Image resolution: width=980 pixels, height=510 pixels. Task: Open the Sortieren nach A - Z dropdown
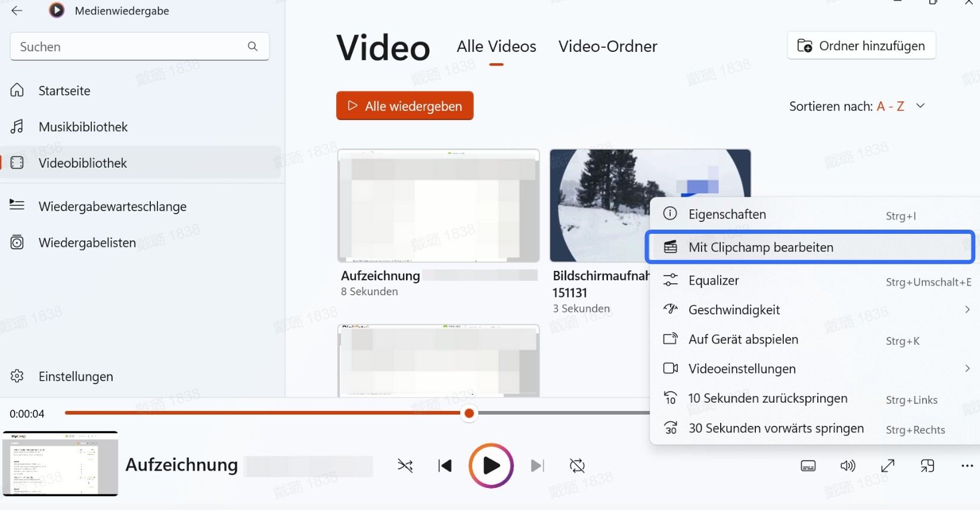(x=857, y=106)
